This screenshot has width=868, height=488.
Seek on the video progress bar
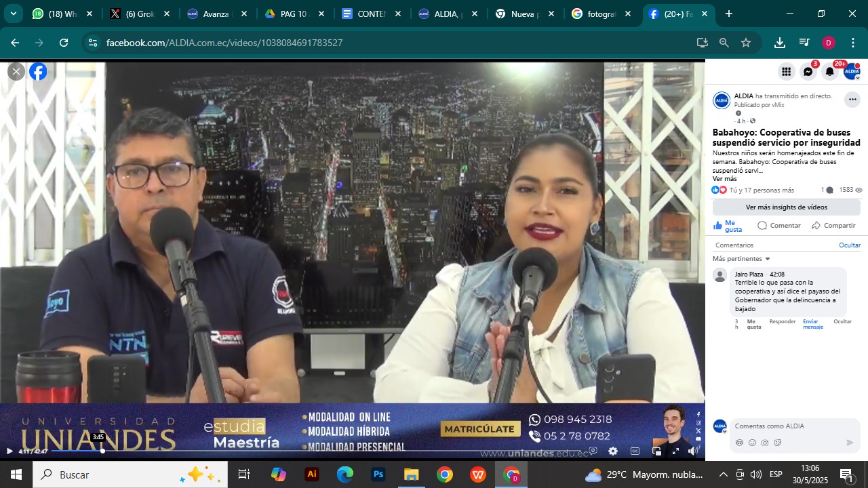(x=317, y=451)
